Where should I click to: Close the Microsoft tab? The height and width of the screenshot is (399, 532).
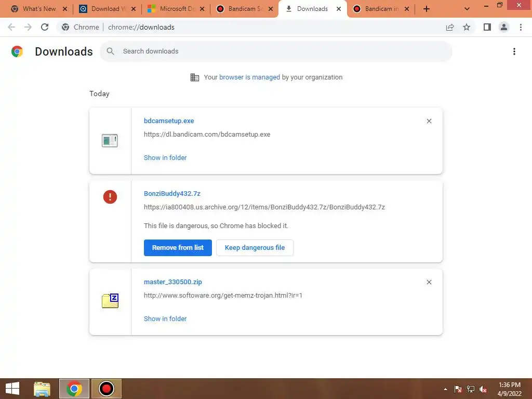(x=202, y=9)
